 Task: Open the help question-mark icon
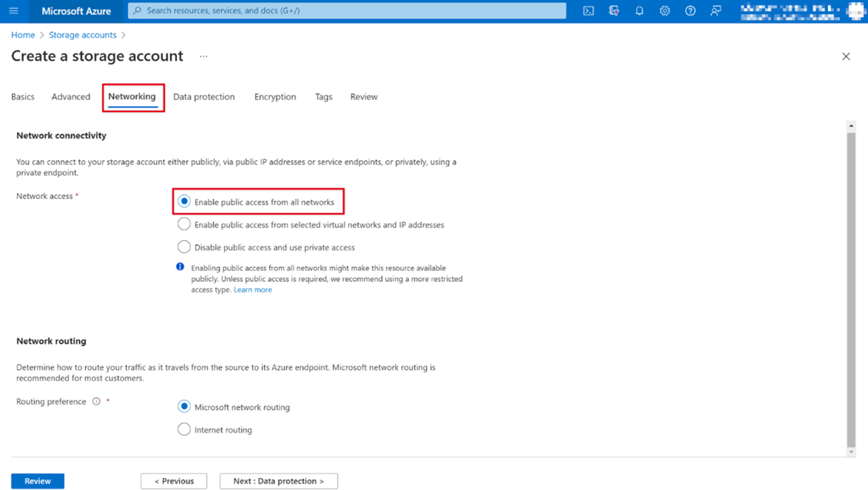coord(690,11)
